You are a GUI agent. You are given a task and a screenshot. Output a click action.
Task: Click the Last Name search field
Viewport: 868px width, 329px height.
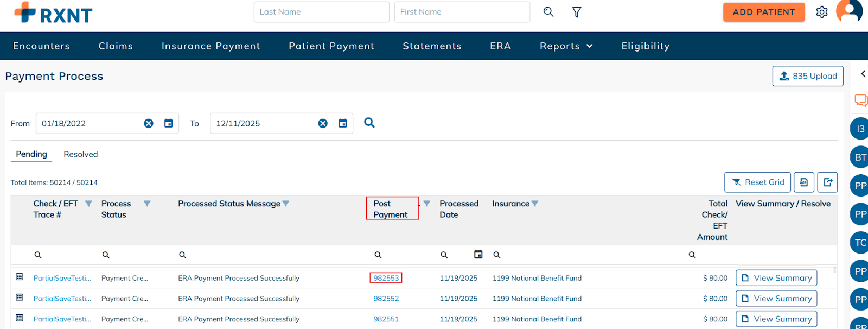click(x=321, y=12)
